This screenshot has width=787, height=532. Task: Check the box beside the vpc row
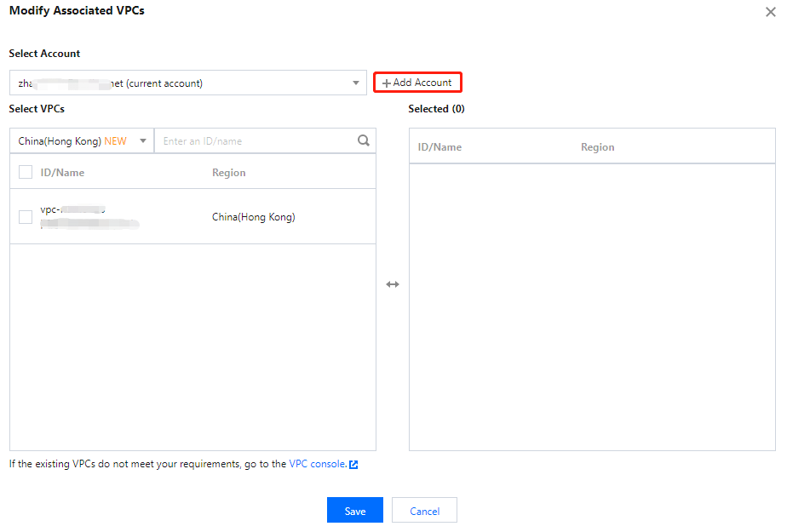26,217
